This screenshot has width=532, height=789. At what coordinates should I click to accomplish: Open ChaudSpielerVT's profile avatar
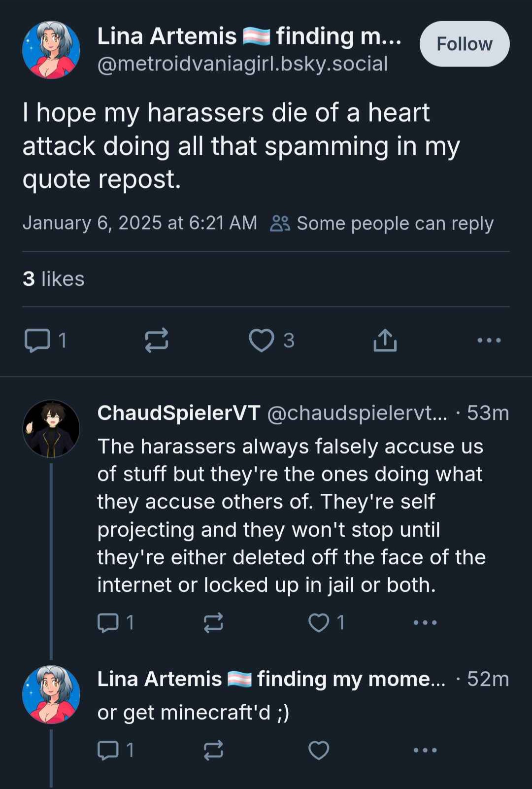[51, 428]
